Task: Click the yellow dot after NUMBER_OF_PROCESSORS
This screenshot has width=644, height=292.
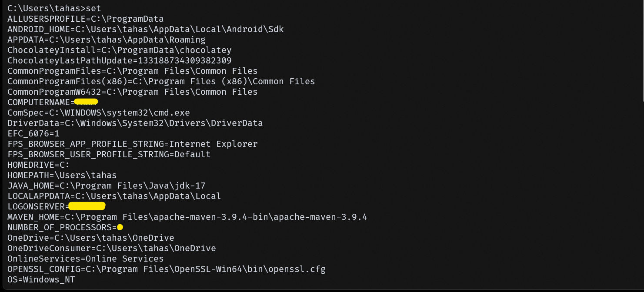Action: [x=120, y=227]
